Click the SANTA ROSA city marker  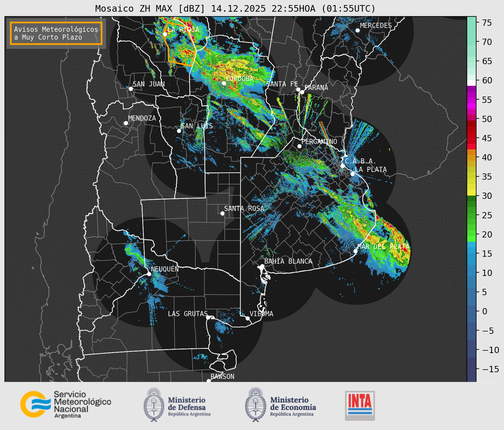click(x=222, y=214)
